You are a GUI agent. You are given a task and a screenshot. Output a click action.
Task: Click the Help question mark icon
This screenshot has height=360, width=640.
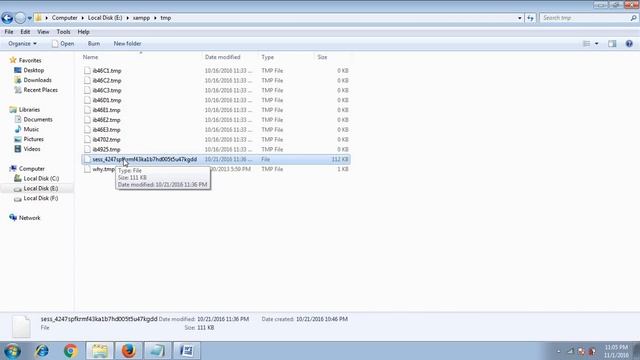click(x=629, y=44)
